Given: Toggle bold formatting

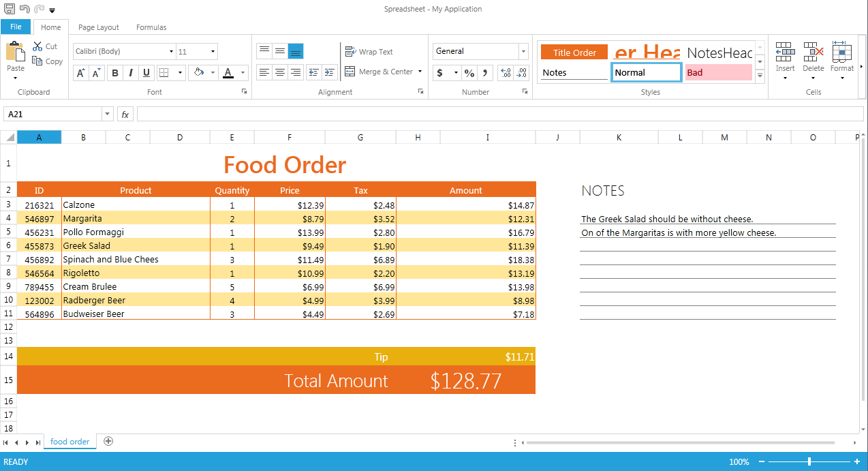Looking at the screenshot, I should pos(114,73).
